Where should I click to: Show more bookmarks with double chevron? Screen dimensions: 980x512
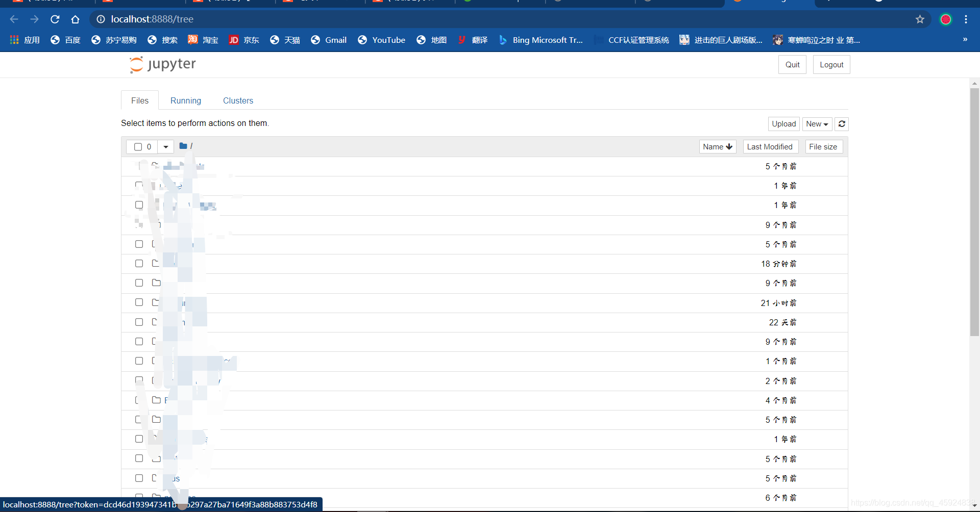965,39
